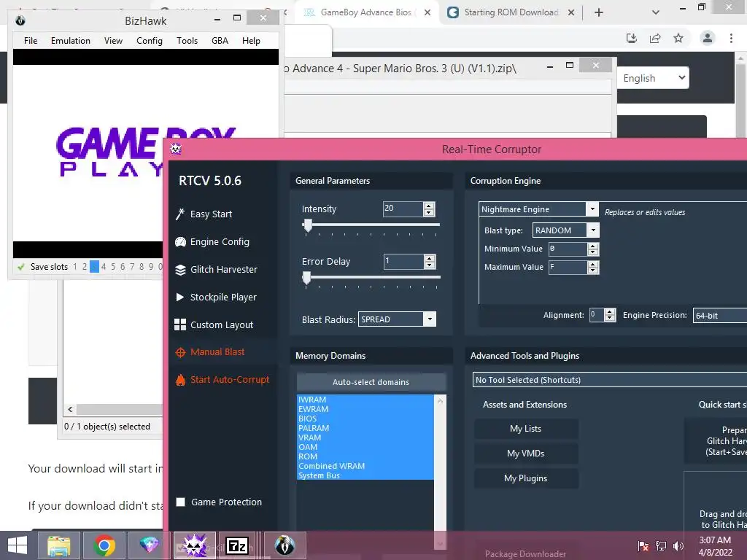Click system clock showing 3:07 AM

(715, 540)
